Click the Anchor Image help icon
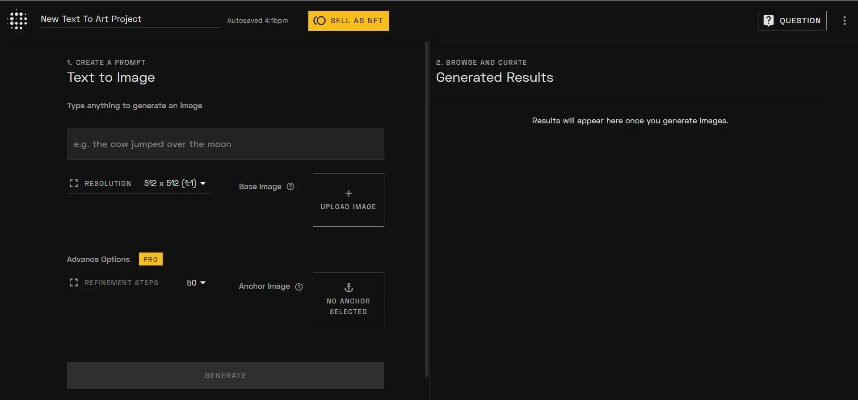The height and width of the screenshot is (400, 858). 299,287
